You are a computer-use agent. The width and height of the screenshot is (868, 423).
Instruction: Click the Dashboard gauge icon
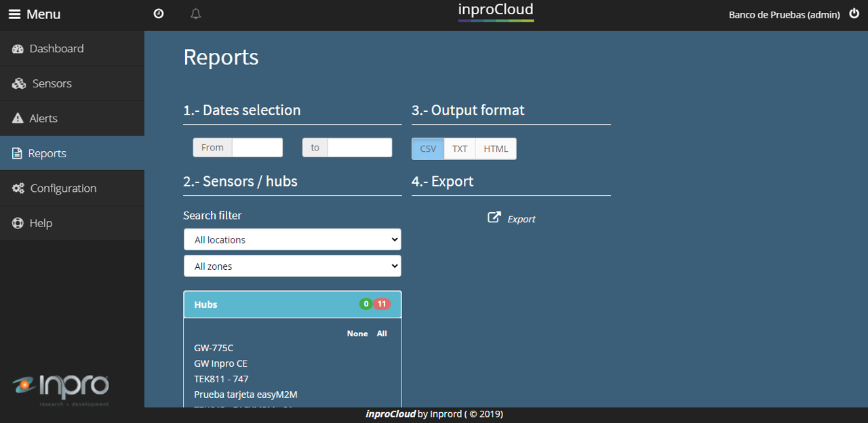[x=18, y=49]
